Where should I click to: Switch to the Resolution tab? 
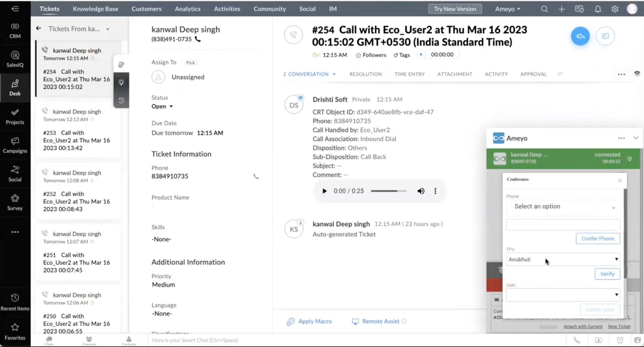click(365, 74)
